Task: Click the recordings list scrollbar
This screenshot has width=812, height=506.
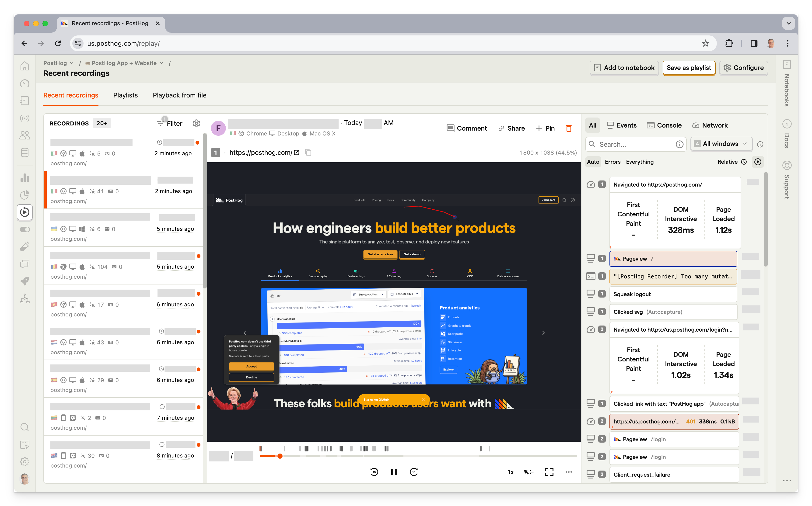Action: (205, 211)
